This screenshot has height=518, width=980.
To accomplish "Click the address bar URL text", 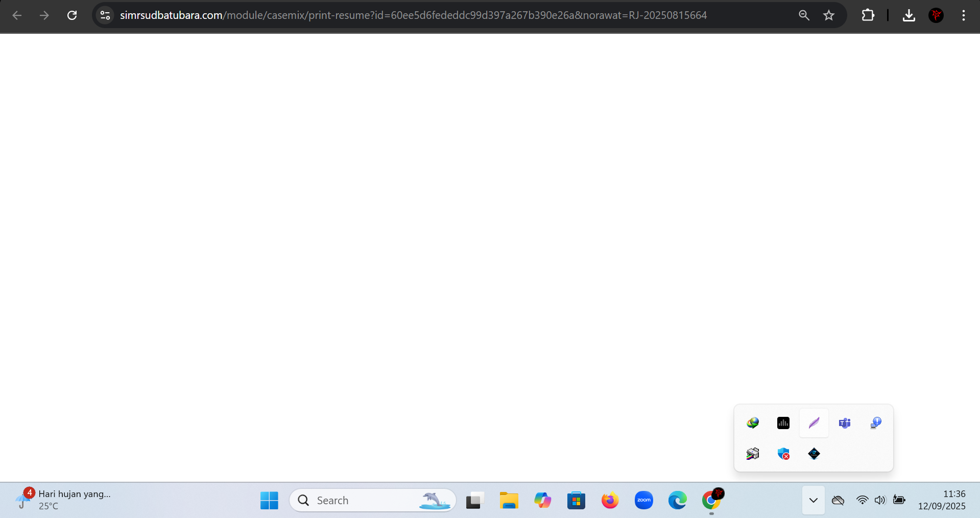I will (413, 15).
